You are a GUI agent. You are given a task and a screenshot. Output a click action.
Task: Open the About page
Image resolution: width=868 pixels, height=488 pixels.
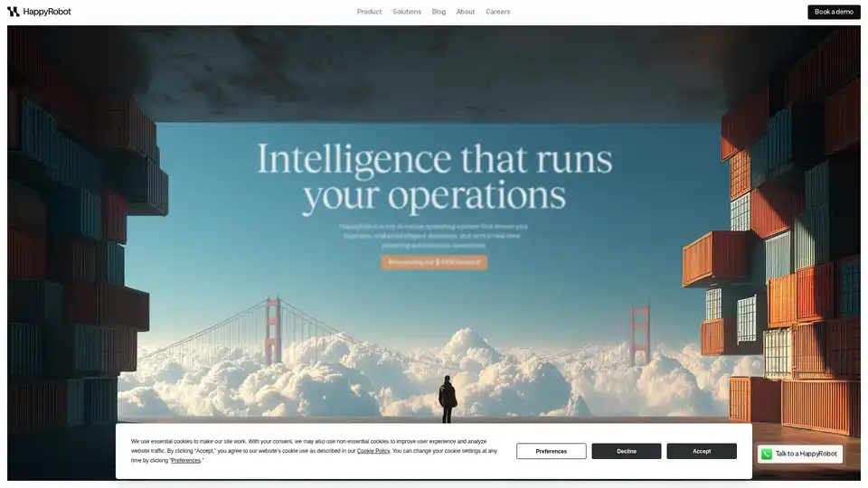(466, 12)
